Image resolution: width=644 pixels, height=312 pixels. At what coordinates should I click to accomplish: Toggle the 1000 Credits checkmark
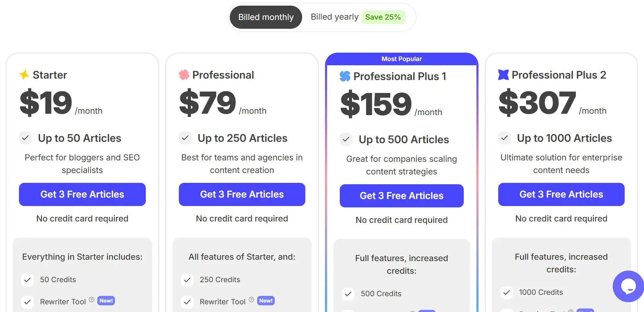point(507,292)
